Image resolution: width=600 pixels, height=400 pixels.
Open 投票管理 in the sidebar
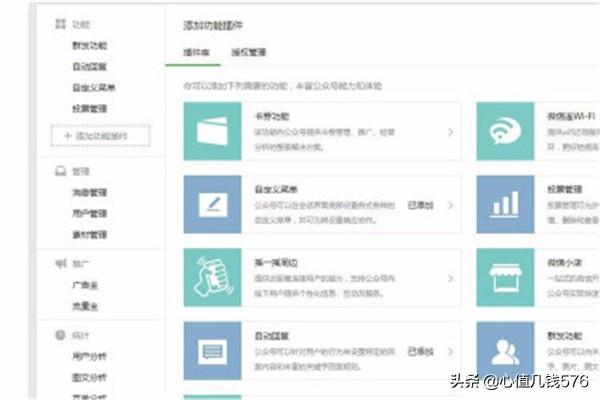(x=90, y=109)
